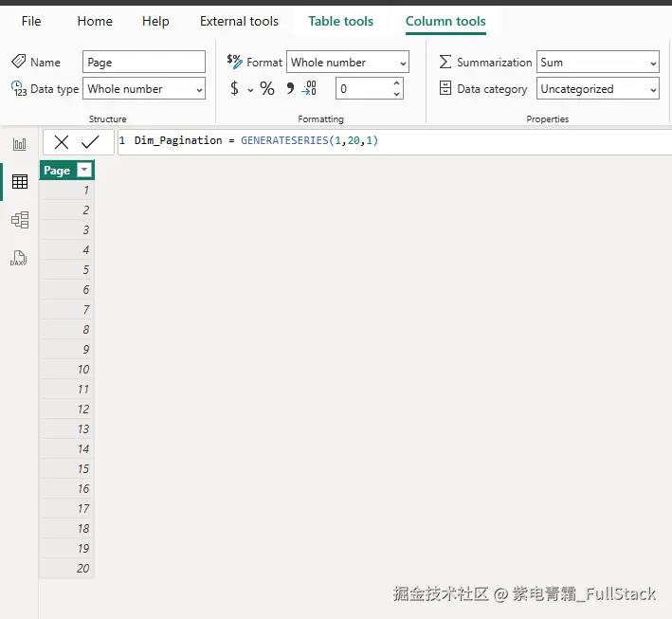The image size is (672, 619).
Task: Select cell with value 11
Action: (x=67, y=390)
